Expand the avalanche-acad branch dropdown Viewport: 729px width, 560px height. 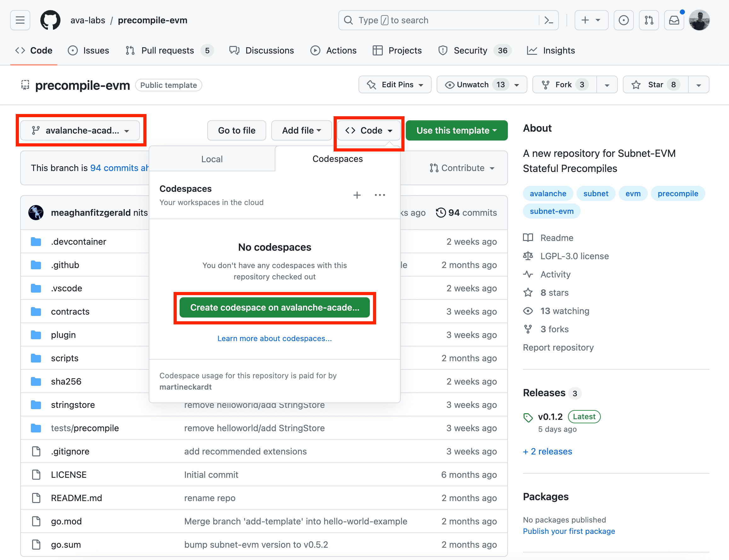tap(80, 130)
